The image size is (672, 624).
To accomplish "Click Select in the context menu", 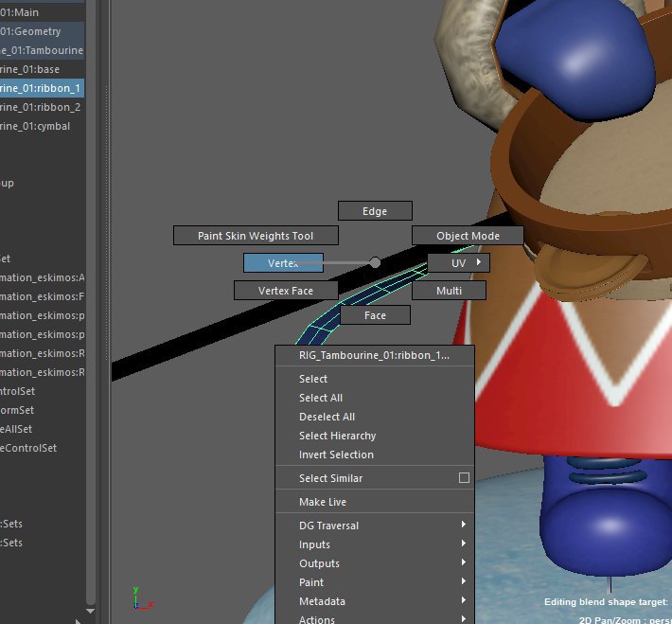I will (x=375, y=379).
